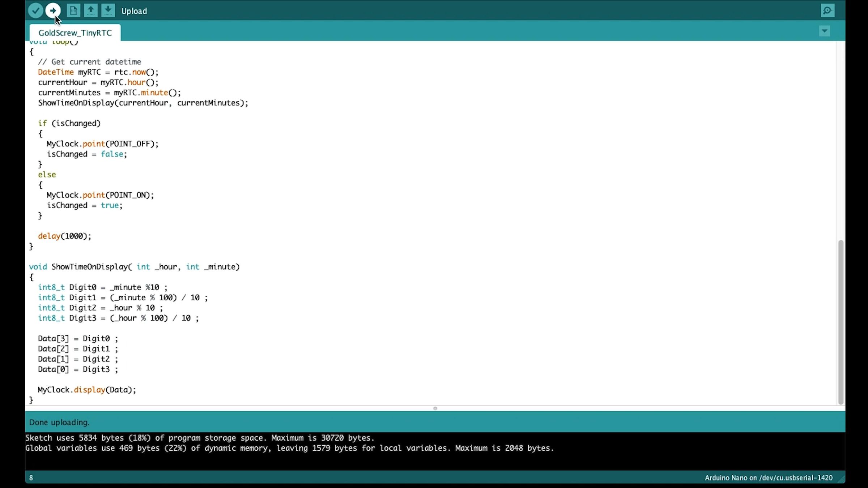Open the Serial Monitor magnifier icon

(x=827, y=11)
